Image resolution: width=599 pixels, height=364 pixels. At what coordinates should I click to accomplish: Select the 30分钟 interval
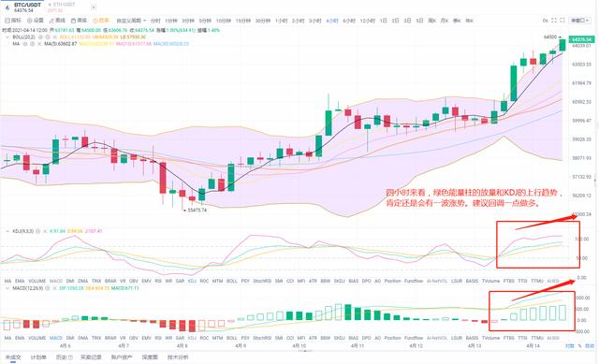coord(262,21)
